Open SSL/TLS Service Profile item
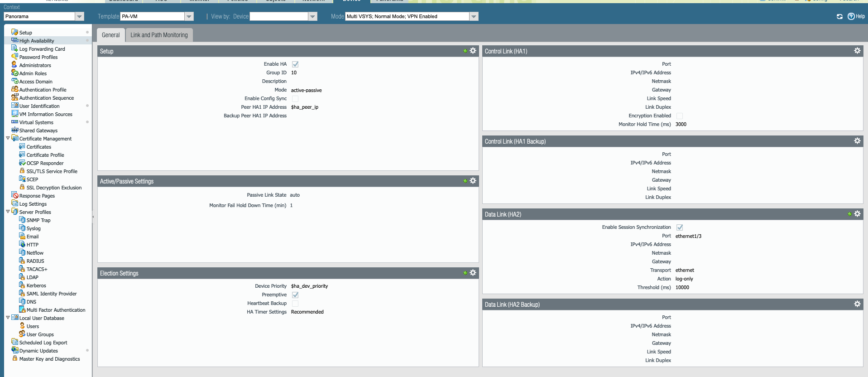Viewport: 868px width, 377px height. pyautogui.click(x=52, y=171)
